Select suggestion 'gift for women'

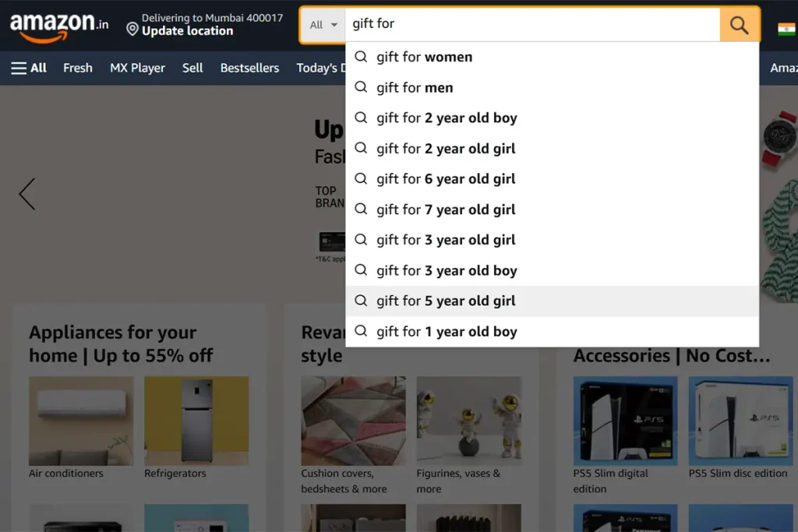(553, 57)
